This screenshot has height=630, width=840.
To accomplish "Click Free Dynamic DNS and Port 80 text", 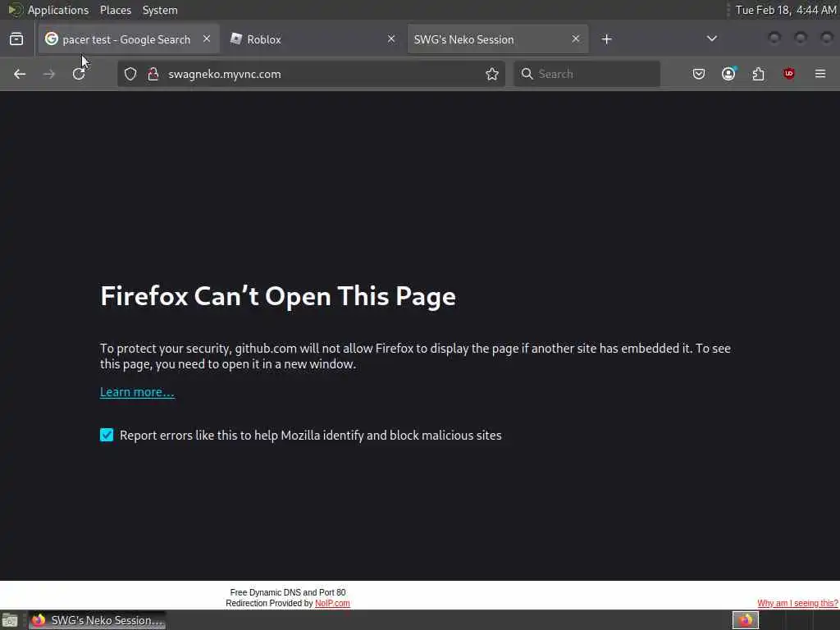I will [x=288, y=592].
